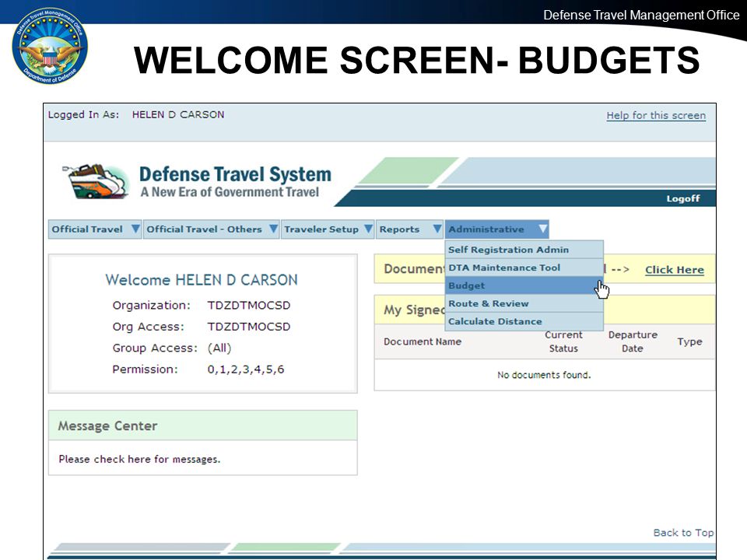Expand the Official Travel dropdown arrow
This screenshot has width=747, height=560.
[x=135, y=229]
